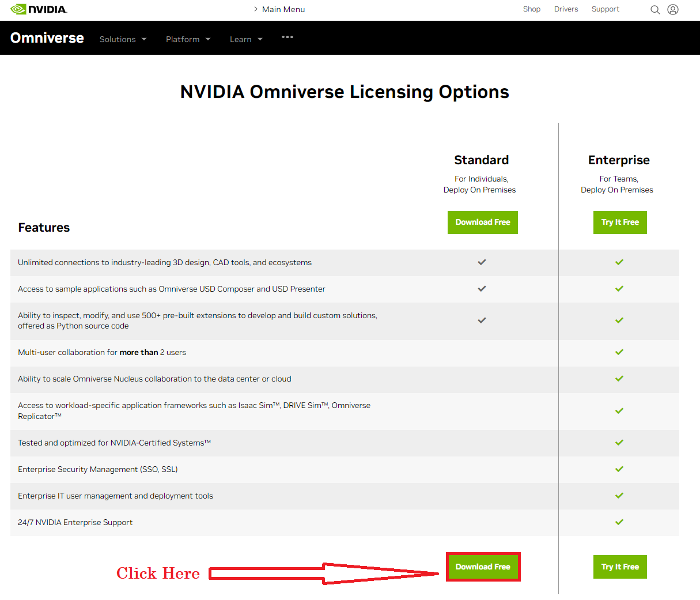
Task: Click the Main Menu chevron link
Action: (279, 9)
